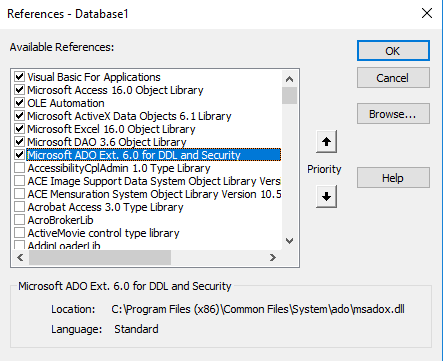
Task: Check the AddinLoaderLib reference box
Action: tap(19, 245)
